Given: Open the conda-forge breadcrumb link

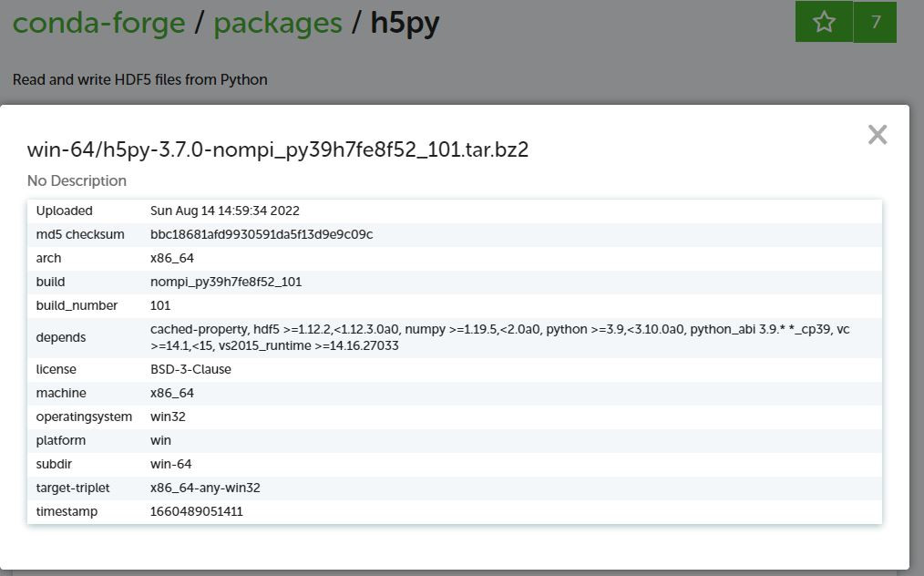Looking at the screenshot, I should 98,23.
